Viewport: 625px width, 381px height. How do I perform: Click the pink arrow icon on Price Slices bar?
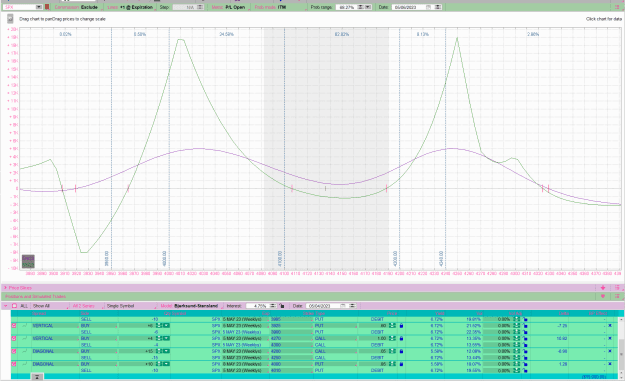[x=603, y=287]
